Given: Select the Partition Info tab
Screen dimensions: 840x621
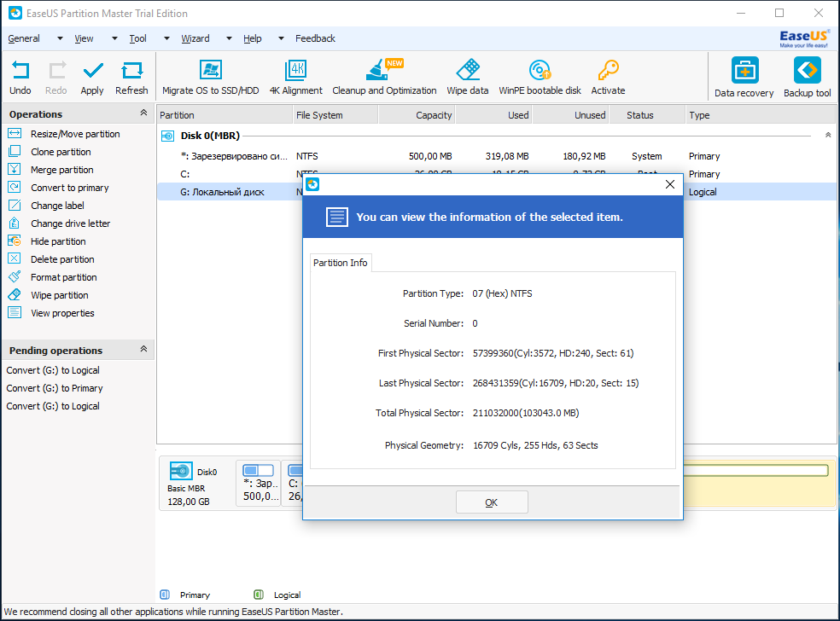Looking at the screenshot, I should [x=340, y=263].
